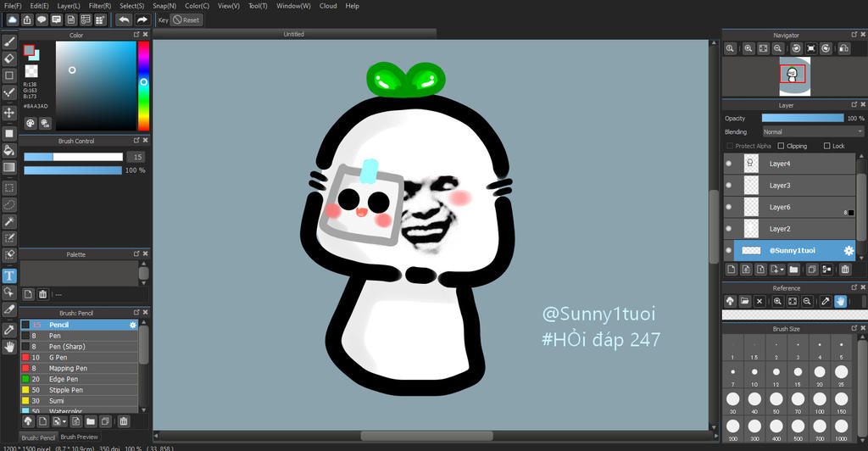
Task: Select the Eraser tool
Action: 9,58
